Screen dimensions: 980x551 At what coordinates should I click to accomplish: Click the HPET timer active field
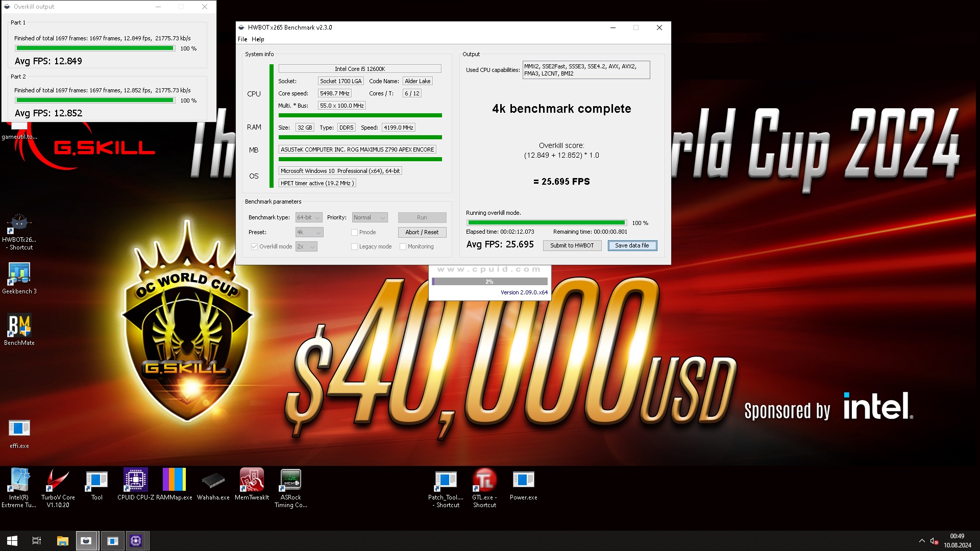click(317, 183)
